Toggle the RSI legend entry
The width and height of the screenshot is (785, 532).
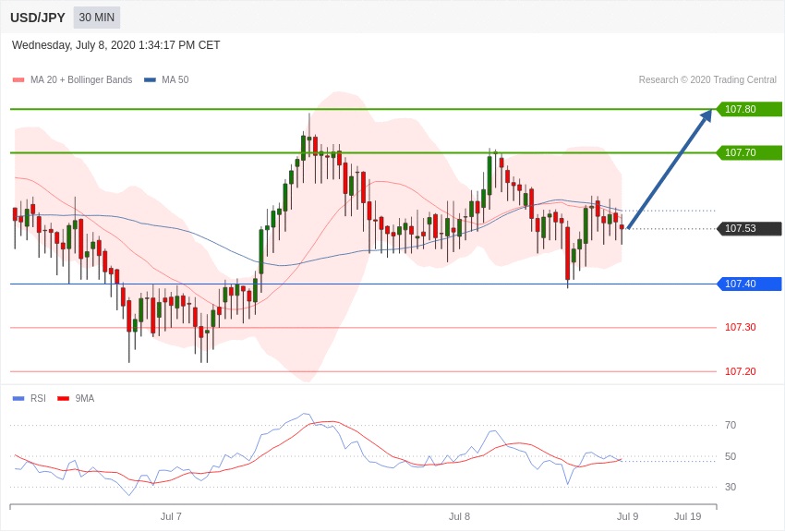tap(38, 399)
